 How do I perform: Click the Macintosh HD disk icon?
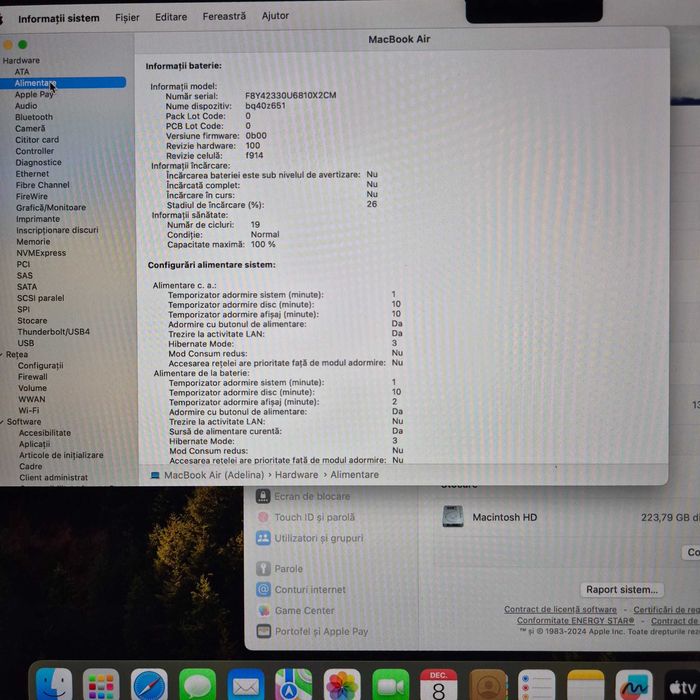click(452, 517)
